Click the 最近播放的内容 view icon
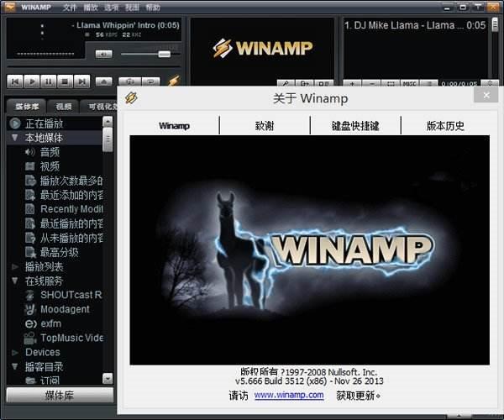The height and width of the screenshot is (420, 504). 30,223
